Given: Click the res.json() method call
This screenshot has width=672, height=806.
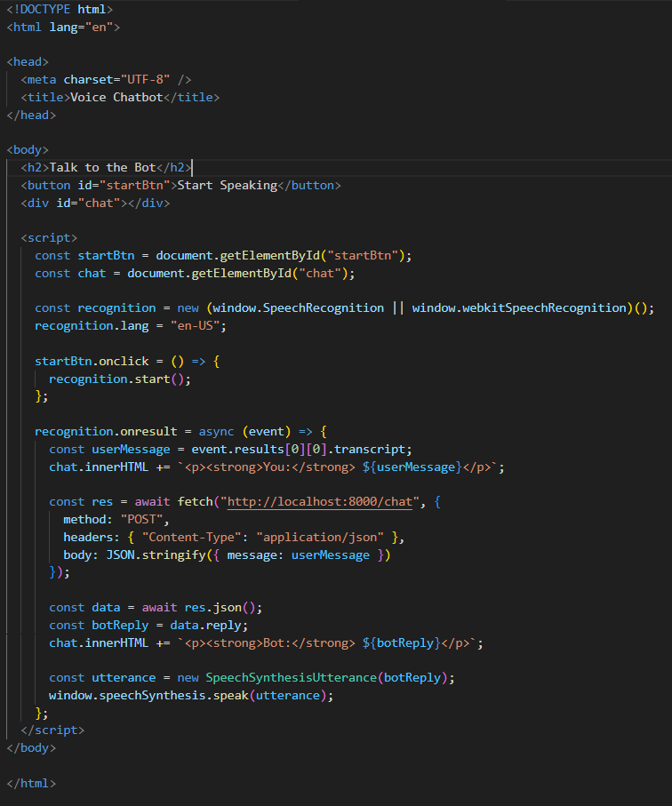Looking at the screenshot, I should point(225,607).
